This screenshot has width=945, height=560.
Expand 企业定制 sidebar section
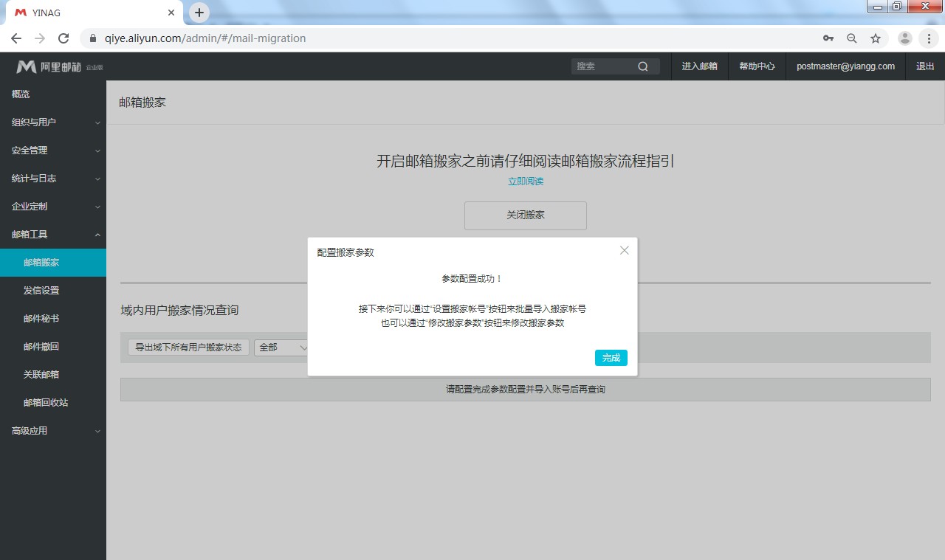[53, 207]
